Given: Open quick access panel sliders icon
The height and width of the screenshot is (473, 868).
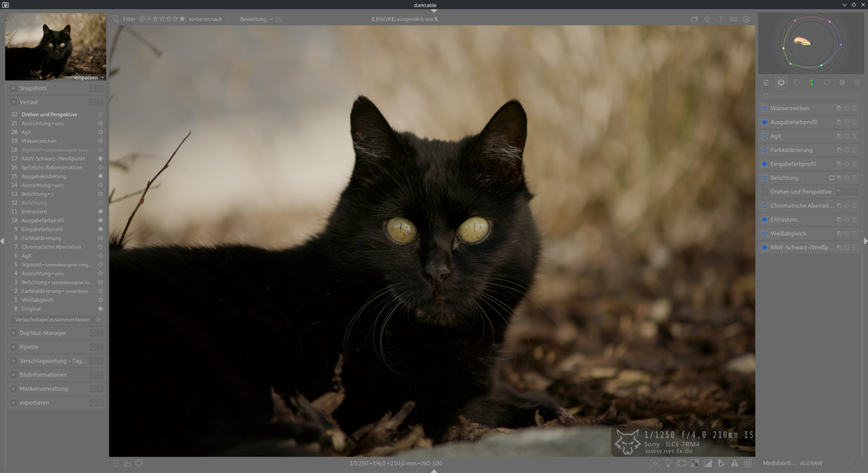Looking at the screenshot, I should 766,83.
